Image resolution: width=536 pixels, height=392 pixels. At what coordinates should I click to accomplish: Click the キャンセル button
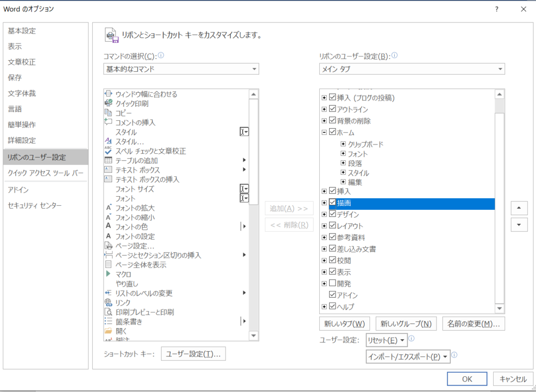click(x=513, y=379)
